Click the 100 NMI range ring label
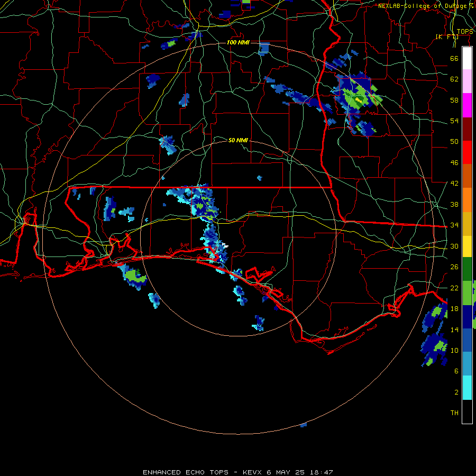Screen dimensions: 476x476 (238, 42)
